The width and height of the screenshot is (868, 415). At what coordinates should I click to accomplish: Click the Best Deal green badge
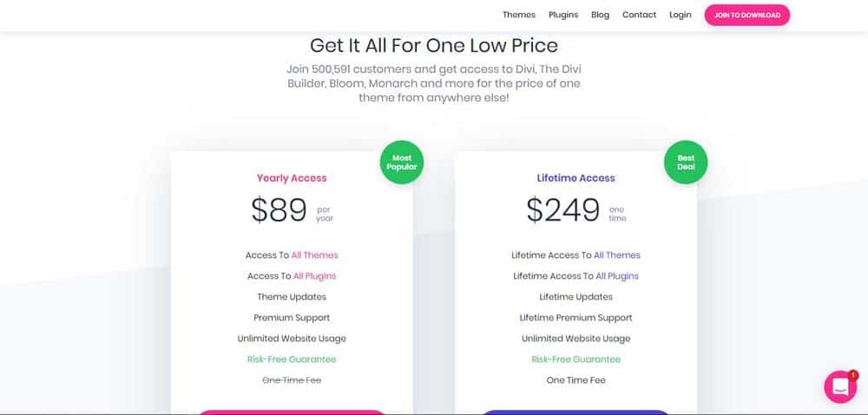click(x=686, y=162)
